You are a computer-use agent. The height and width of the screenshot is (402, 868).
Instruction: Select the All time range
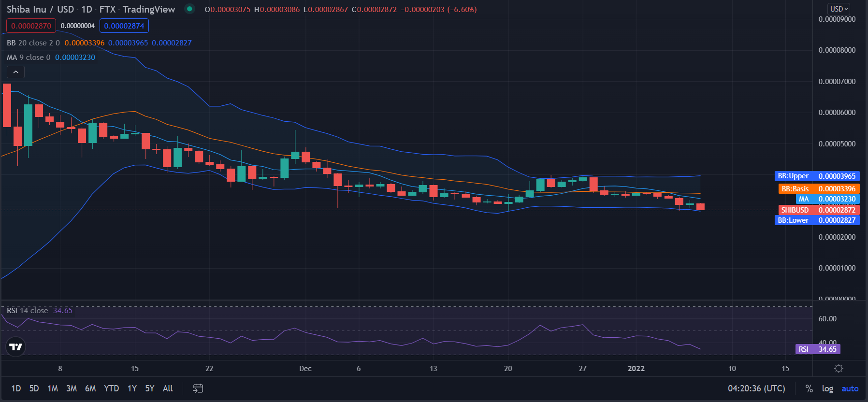click(168, 388)
